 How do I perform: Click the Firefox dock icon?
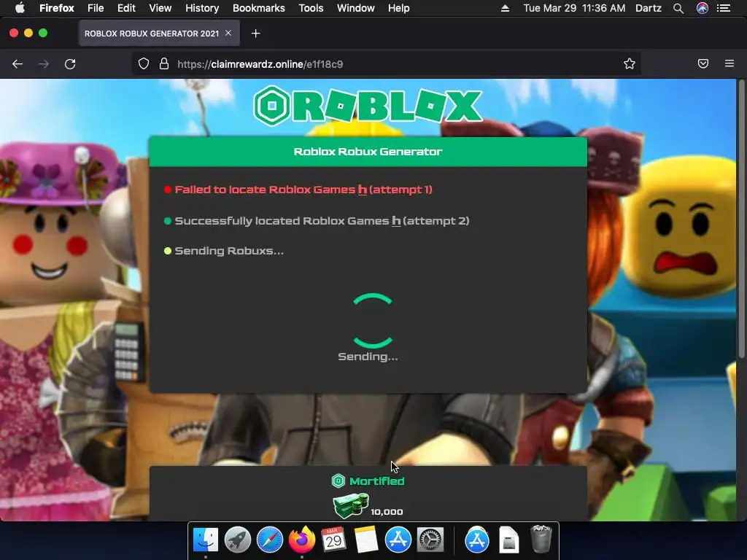(301, 540)
